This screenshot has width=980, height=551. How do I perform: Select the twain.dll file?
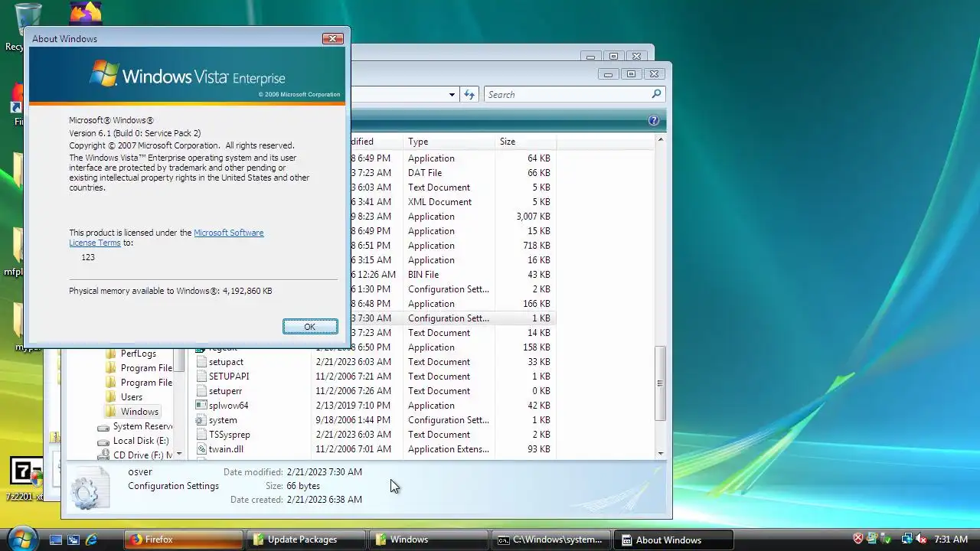click(226, 449)
